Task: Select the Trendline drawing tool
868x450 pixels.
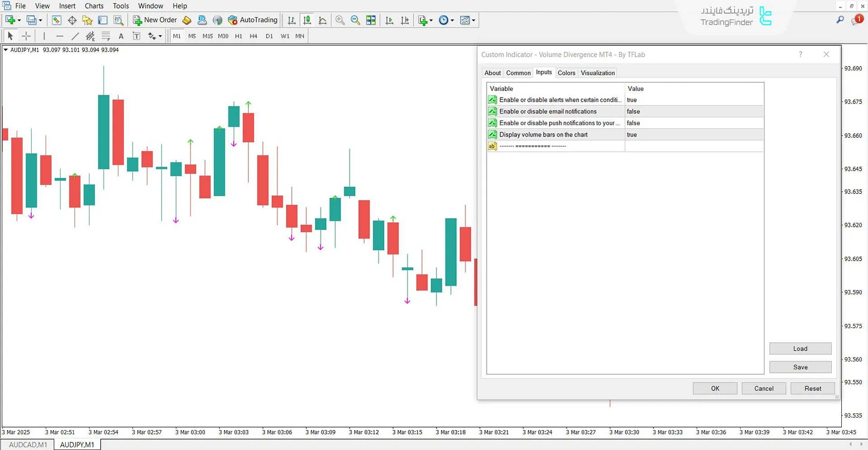Action: pos(75,36)
